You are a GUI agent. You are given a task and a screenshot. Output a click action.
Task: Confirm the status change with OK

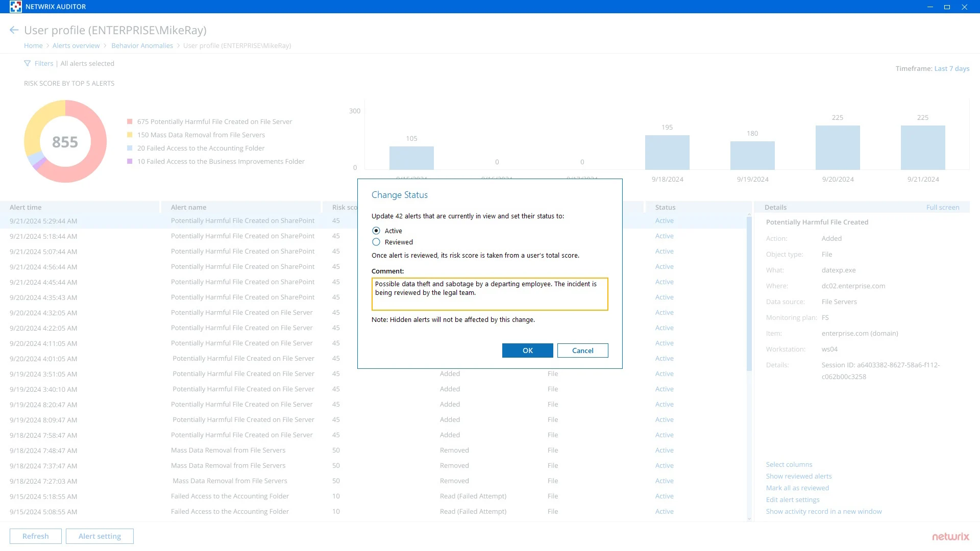527,350
